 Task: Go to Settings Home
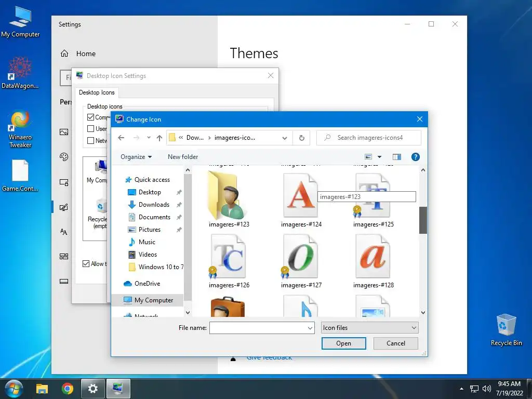[x=78, y=54]
